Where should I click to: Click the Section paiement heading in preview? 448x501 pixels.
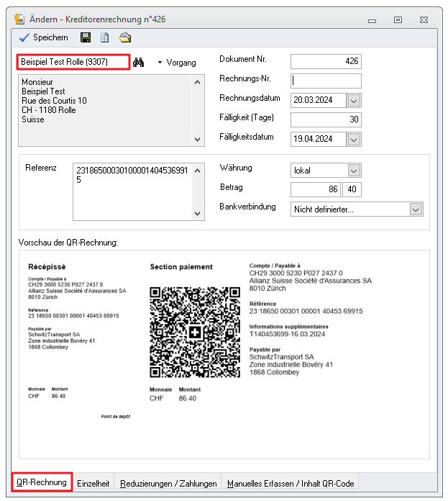point(181,267)
